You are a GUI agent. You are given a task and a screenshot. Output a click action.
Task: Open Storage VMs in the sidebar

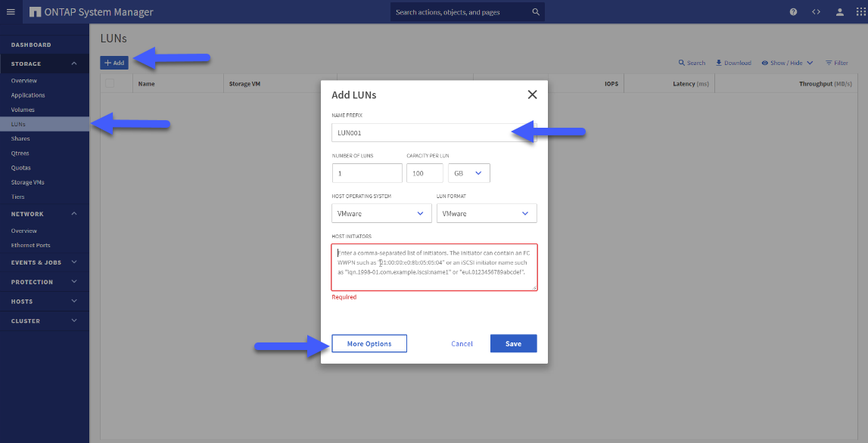pos(45,182)
